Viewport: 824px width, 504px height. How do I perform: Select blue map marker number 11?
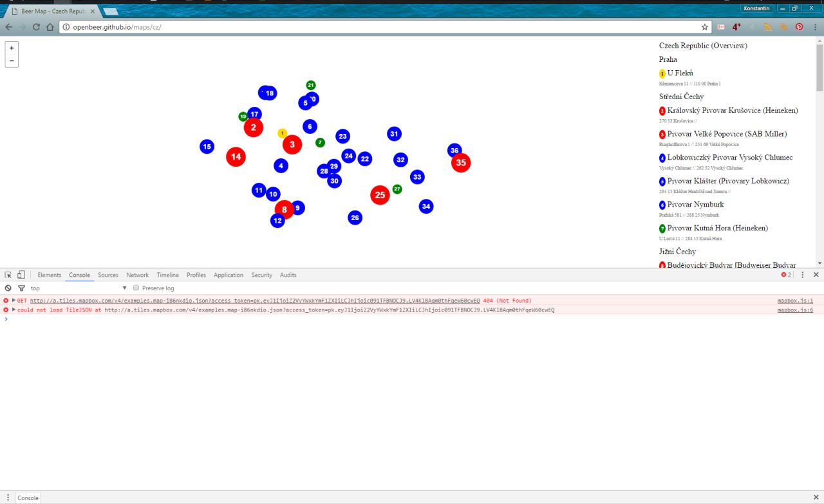(259, 191)
